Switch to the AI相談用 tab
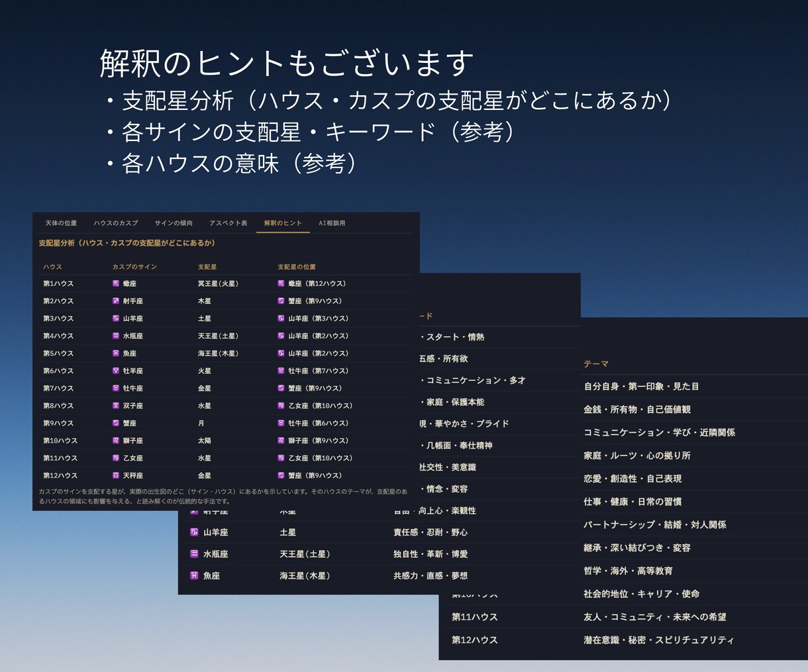The image size is (808, 672). [332, 223]
